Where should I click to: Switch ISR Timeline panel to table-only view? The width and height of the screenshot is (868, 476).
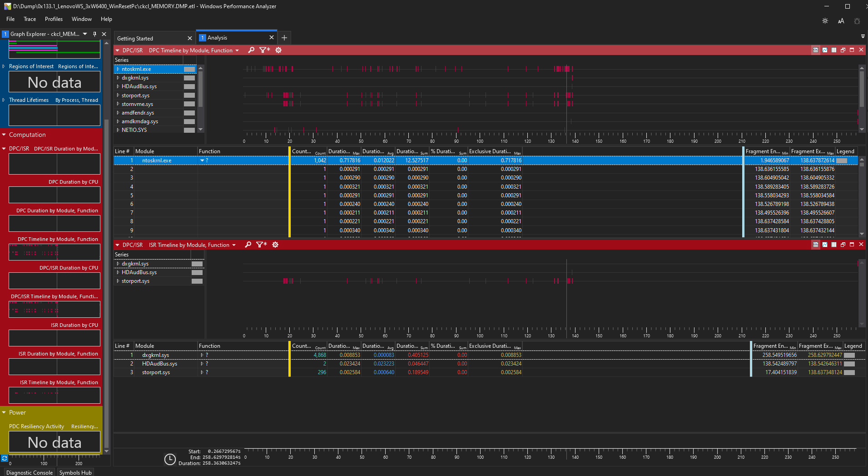point(834,245)
